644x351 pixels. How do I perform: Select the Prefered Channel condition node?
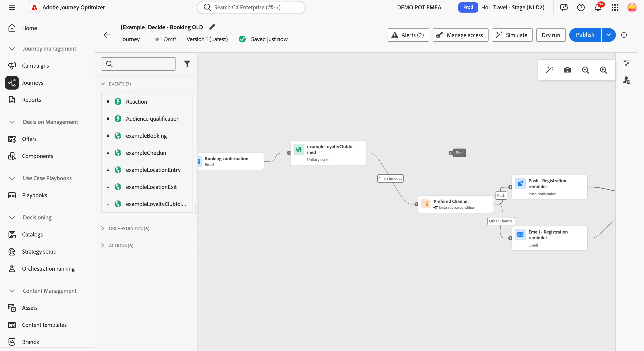click(456, 204)
